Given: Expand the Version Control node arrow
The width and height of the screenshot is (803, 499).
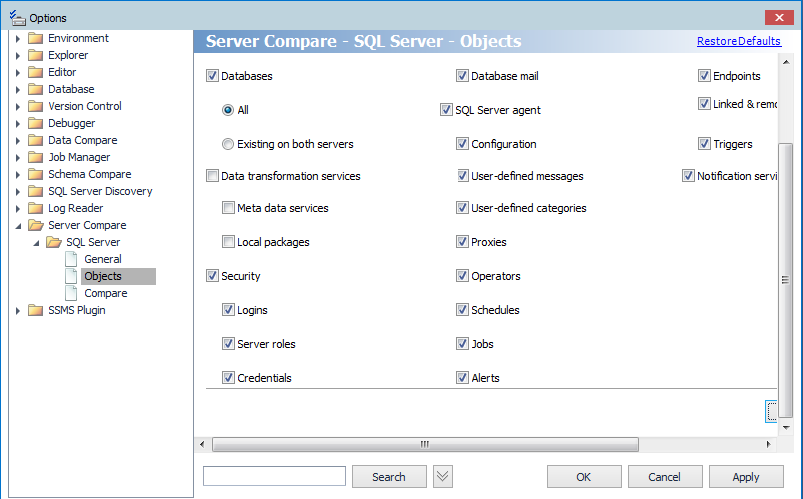Looking at the screenshot, I should [18, 107].
